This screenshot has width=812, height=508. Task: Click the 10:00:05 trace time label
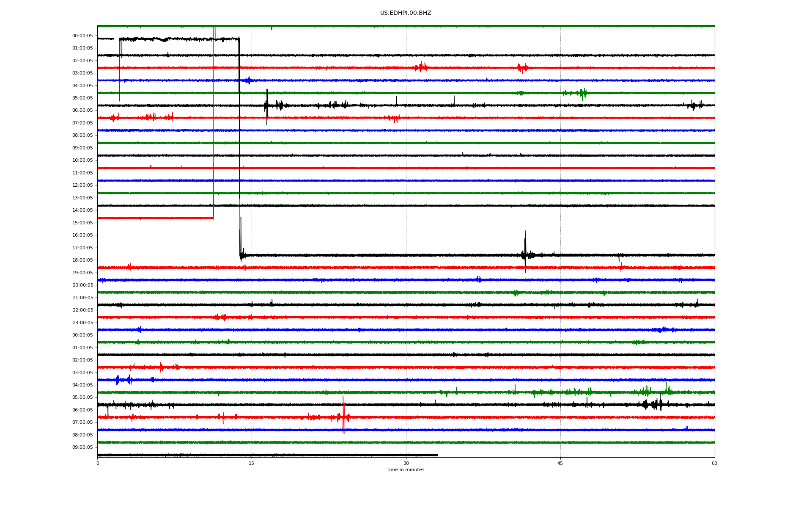click(82, 160)
